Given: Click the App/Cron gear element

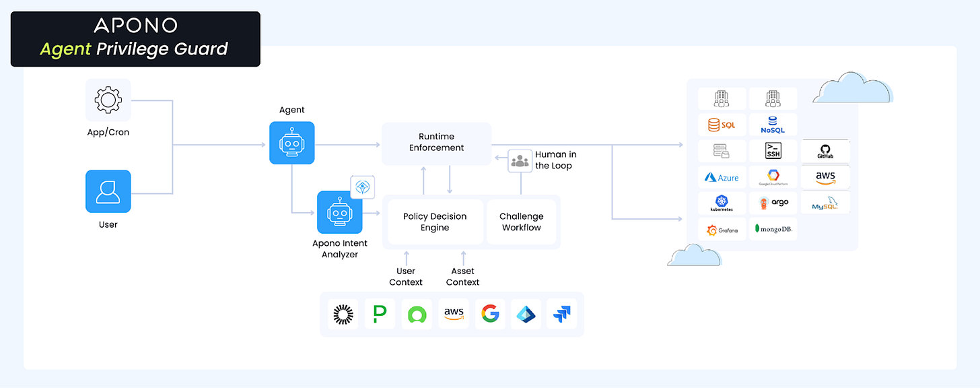Looking at the screenshot, I should (x=108, y=98).
